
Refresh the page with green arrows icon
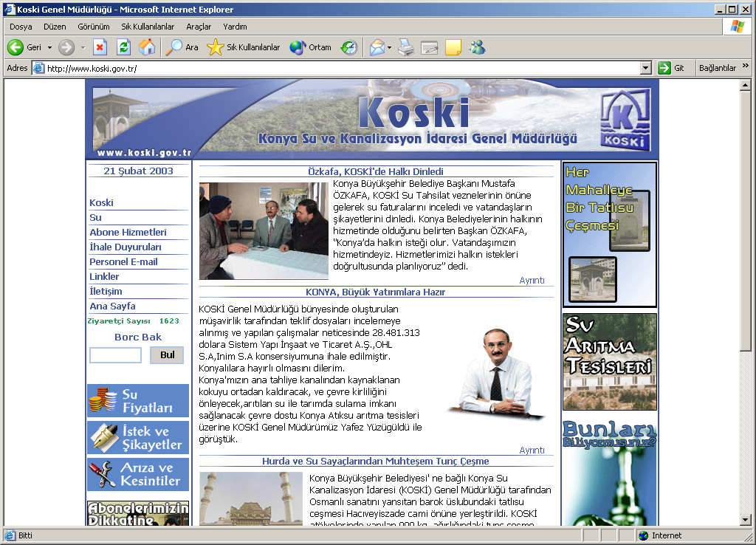(124, 47)
